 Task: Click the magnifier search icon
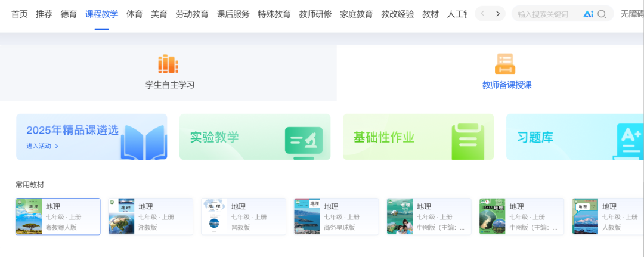602,14
